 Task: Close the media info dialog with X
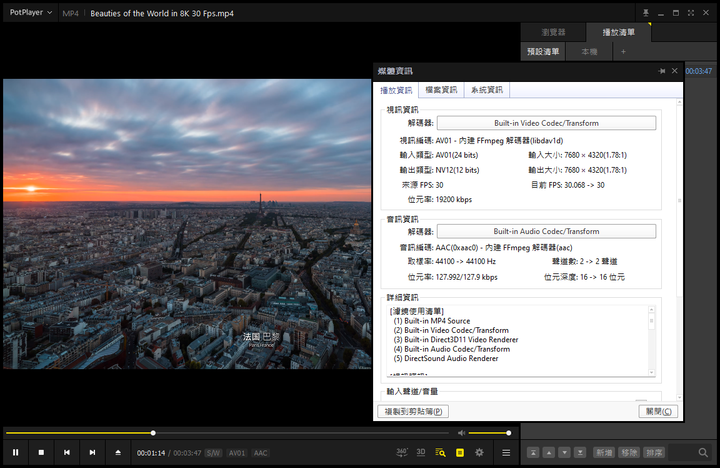coord(675,71)
